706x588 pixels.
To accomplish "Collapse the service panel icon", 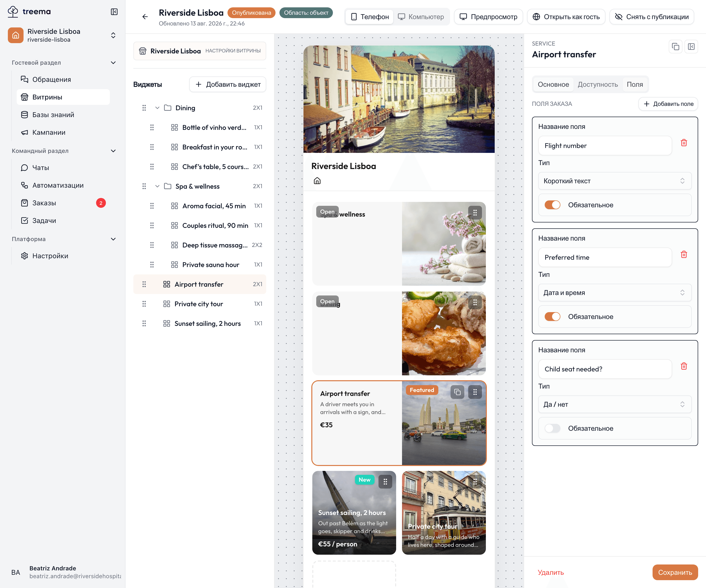I will click(691, 47).
